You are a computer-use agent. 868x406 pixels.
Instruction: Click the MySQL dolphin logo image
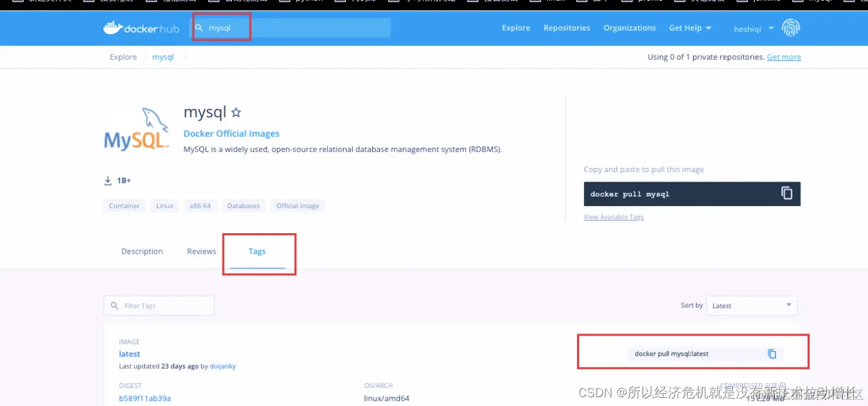click(137, 129)
